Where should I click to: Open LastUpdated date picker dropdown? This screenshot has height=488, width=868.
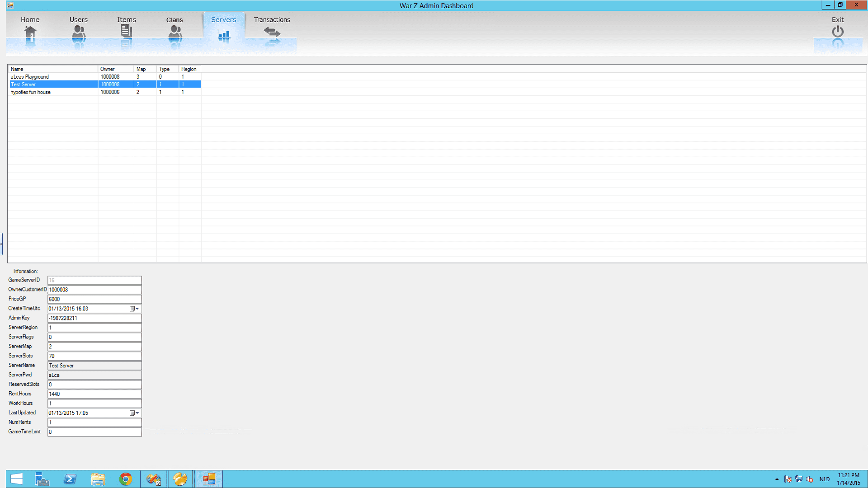[134, 413]
